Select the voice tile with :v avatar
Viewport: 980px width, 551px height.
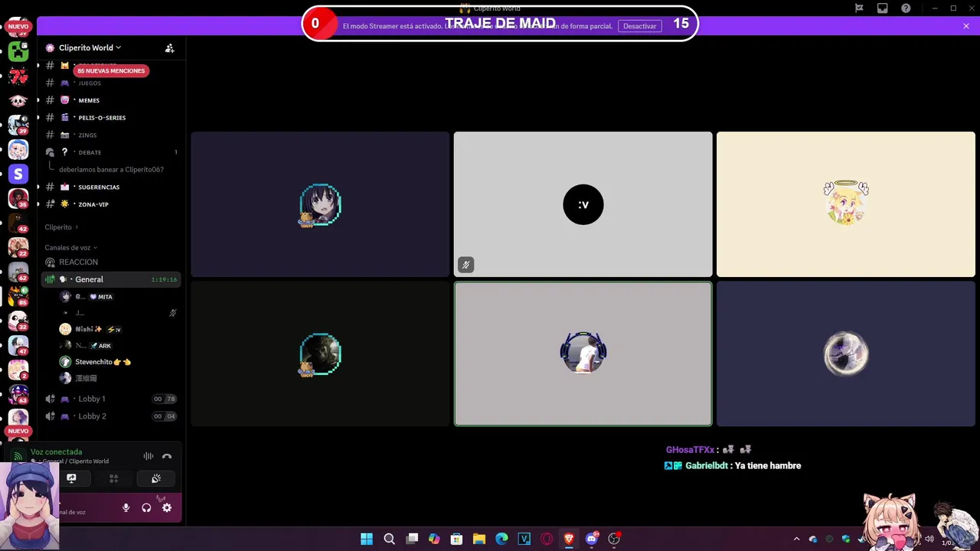[583, 204]
